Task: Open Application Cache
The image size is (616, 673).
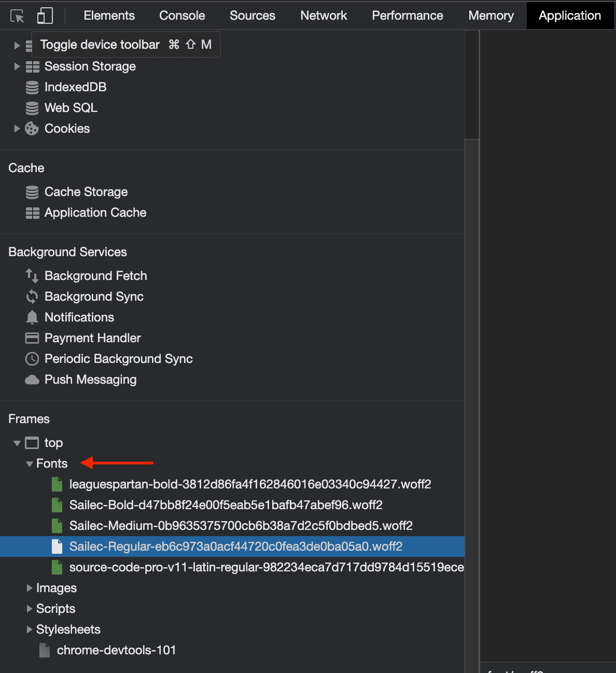Action: pyautogui.click(x=95, y=213)
